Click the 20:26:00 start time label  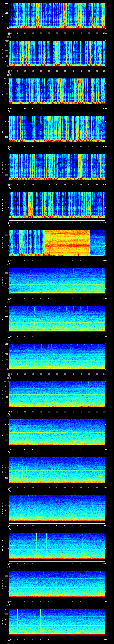tap(9, 488)
